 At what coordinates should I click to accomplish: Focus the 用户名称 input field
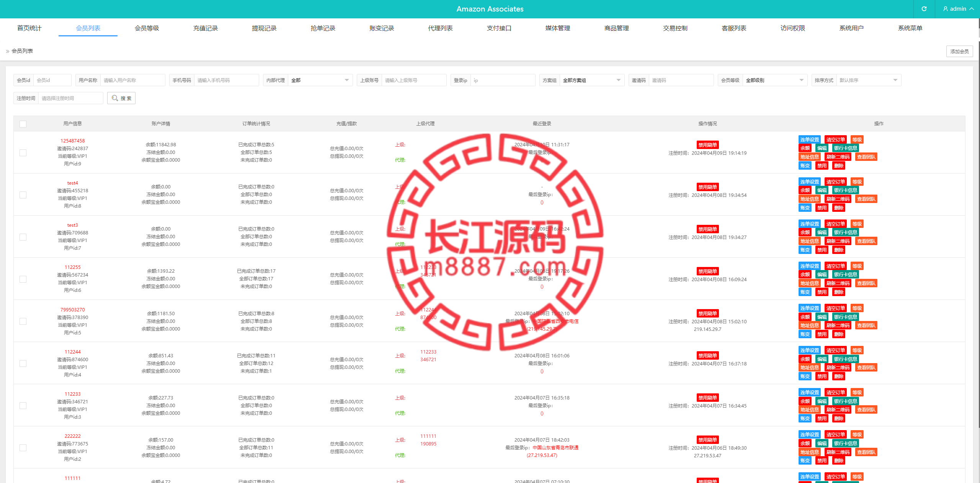coord(132,80)
